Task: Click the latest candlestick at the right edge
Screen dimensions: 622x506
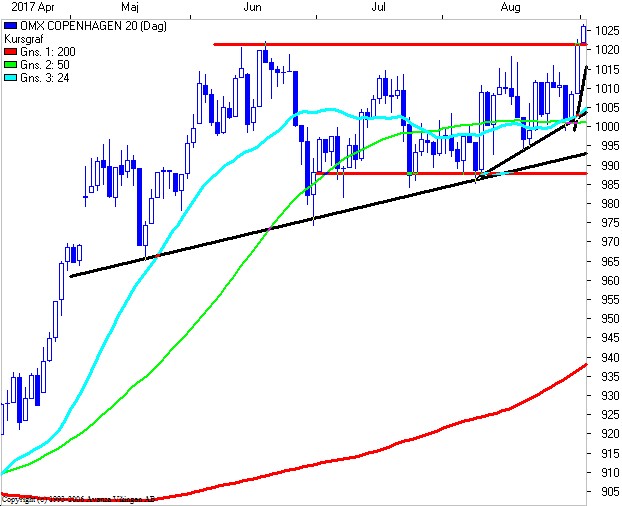Action: [x=584, y=33]
